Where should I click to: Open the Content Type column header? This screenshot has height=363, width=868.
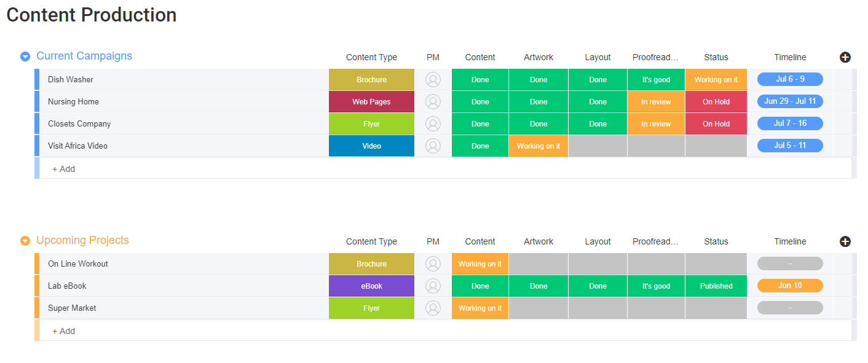[x=371, y=57]
